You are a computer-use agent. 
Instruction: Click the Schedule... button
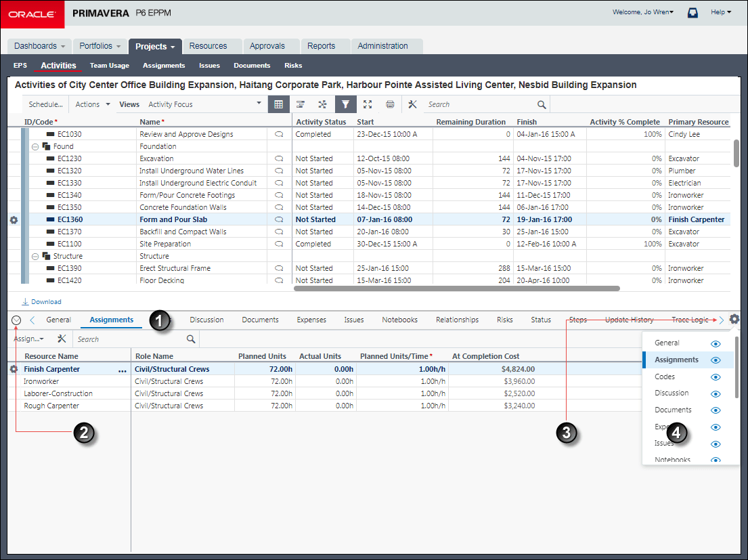(x=45, y=104)
